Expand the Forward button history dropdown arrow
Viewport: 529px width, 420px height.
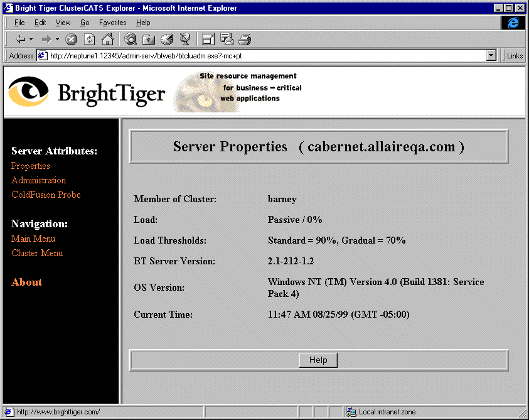coord(57,39)
